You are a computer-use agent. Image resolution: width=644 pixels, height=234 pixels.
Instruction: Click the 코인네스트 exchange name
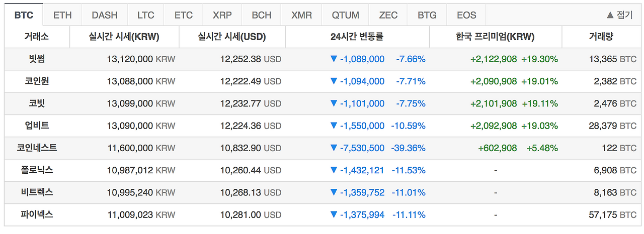(x=37, y=148)
